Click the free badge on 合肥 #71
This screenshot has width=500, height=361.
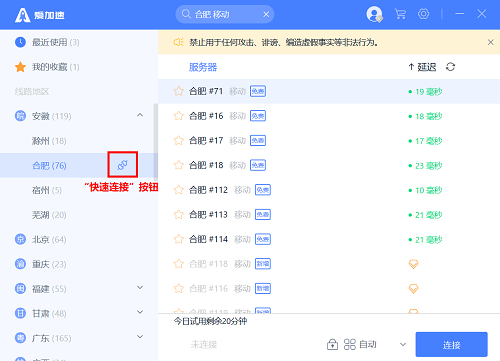[x=258, y=91]
